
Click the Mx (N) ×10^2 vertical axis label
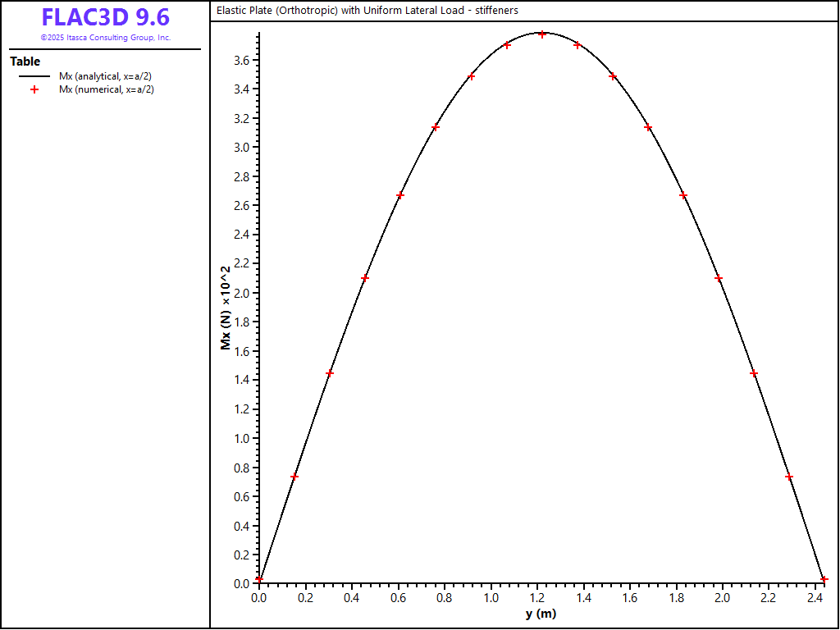[x=226, y=308]
